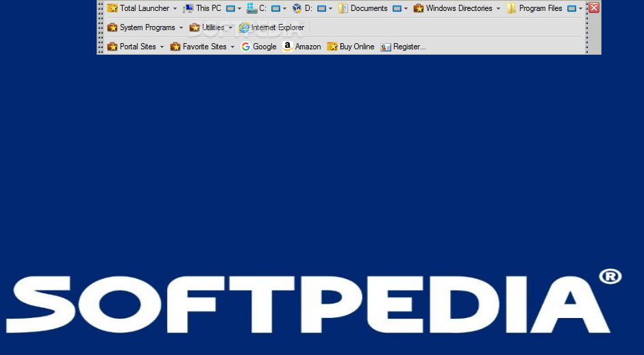Click blue list icon beside This PC
644x355 pixels.
(230, 9)
